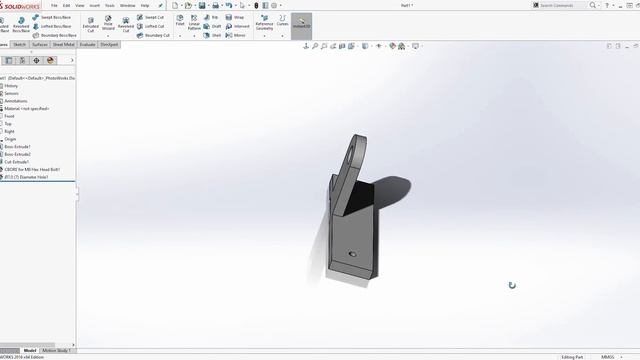The width and height of the screenshot is (640, 360).
Task: Click the New document icon
Action: (175, 5)
